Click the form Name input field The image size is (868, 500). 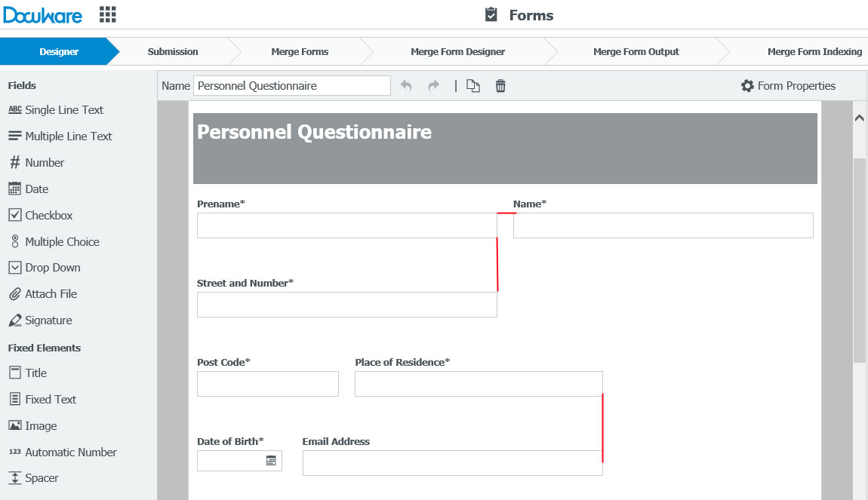coord(291,85)
